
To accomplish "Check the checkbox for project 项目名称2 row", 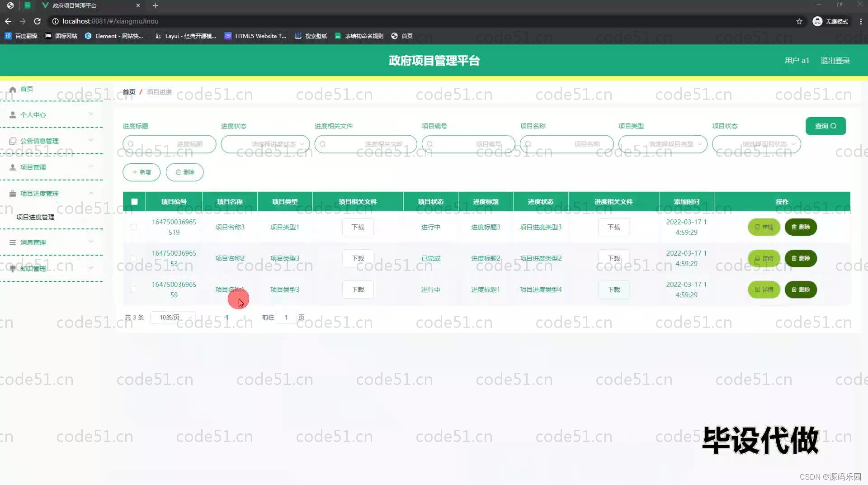I will 134,258.
